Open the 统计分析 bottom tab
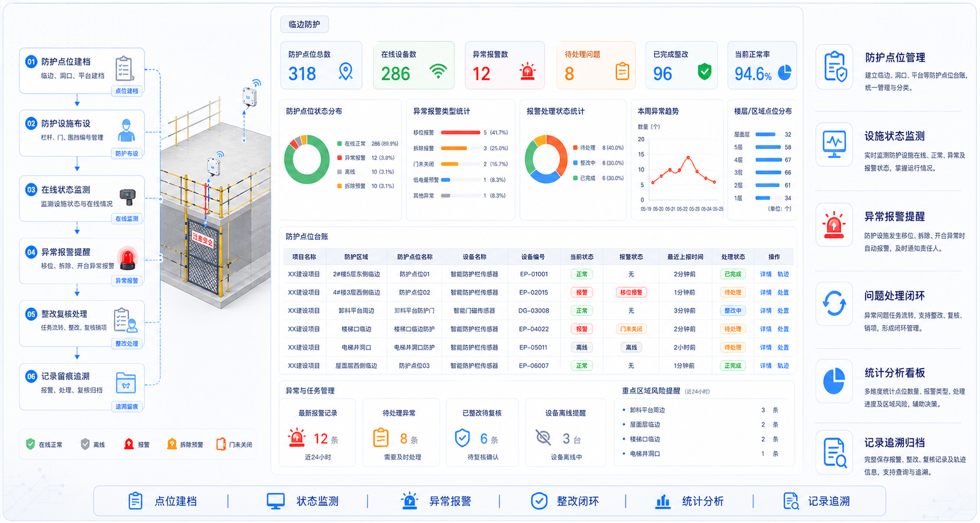Image resolution: width=980 pixels, height=523 pixels. (689, 501)
